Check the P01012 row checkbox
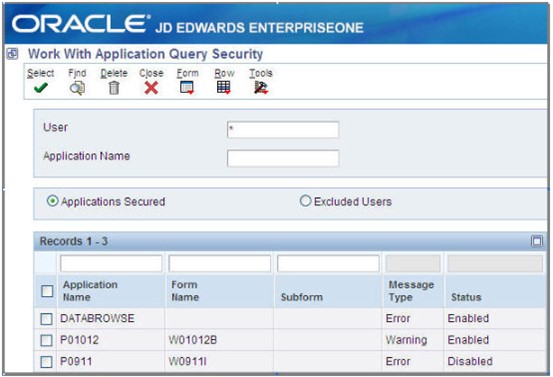The width and height of the screenshot is (553, 377). pyautogui.click(x=46, y=340)
